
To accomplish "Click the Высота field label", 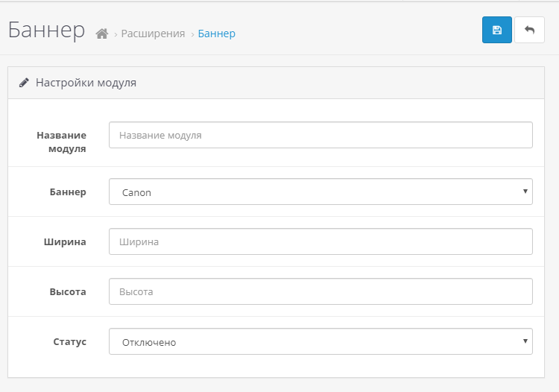I will pyautogui.click(x=68, y=292).
